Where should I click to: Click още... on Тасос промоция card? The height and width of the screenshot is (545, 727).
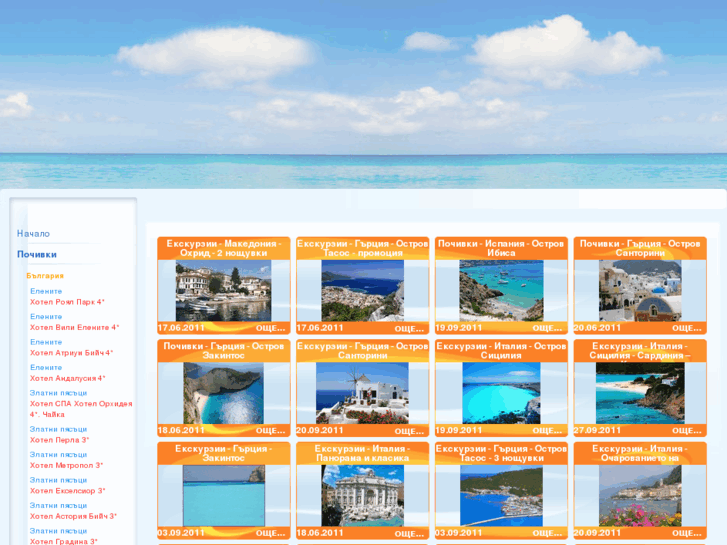(409, 328)
